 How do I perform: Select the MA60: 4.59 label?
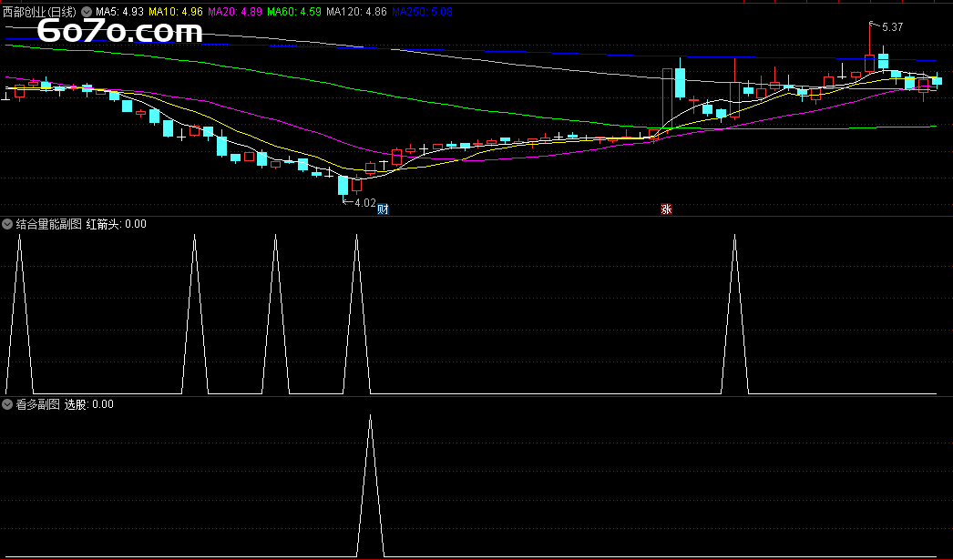coord(294,12)
